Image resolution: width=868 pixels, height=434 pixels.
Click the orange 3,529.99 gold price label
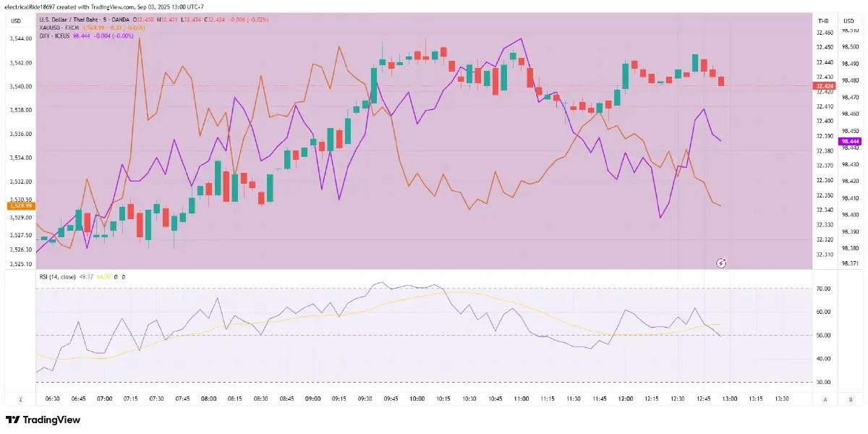pos(21,206)
